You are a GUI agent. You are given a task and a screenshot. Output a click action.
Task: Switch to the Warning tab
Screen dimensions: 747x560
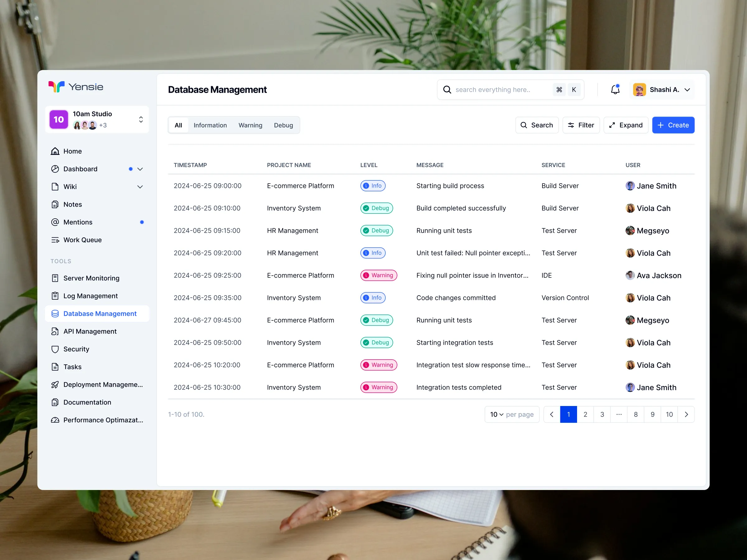pyautogui.click(x=250, y=125)
